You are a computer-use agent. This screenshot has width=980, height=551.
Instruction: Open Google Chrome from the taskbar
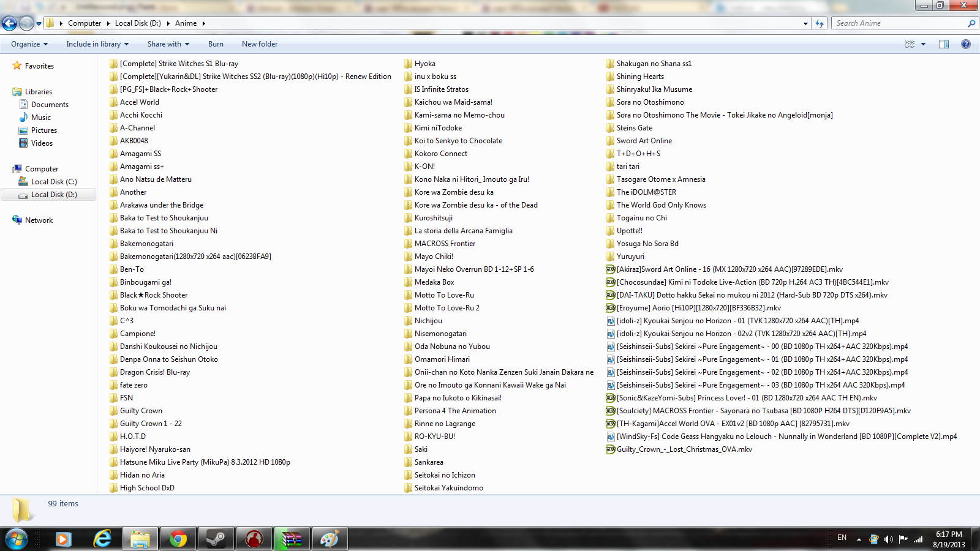[178, 539]
